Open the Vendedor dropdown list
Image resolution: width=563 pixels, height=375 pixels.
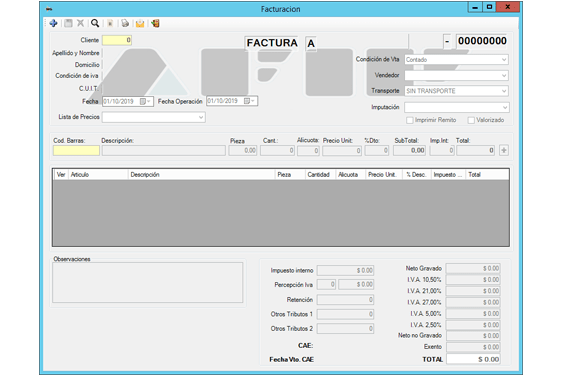[x=504, y=75]
